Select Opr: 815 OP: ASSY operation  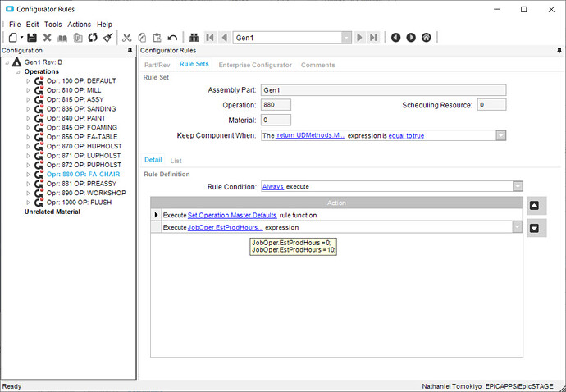[75, 99]
